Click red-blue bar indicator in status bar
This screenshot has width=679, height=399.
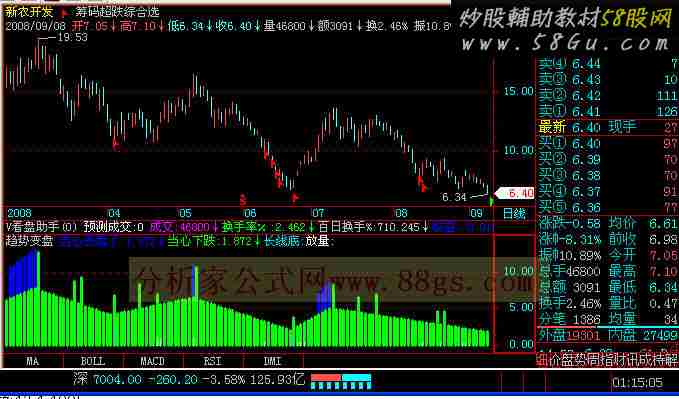(x=341, y=381)
